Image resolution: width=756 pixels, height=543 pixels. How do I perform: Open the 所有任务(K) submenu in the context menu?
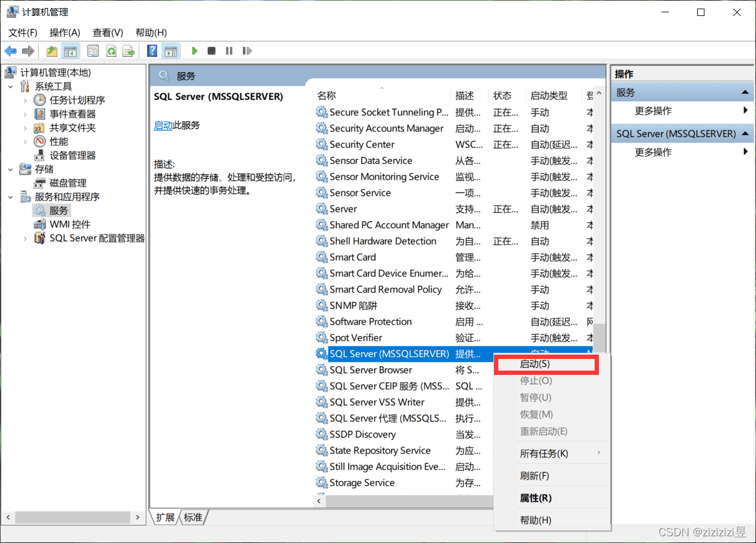tap(552, 453)
